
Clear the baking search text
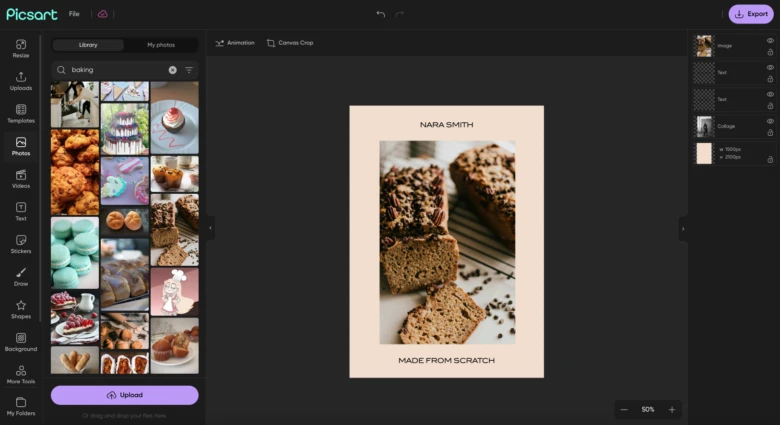coord(172,70)
